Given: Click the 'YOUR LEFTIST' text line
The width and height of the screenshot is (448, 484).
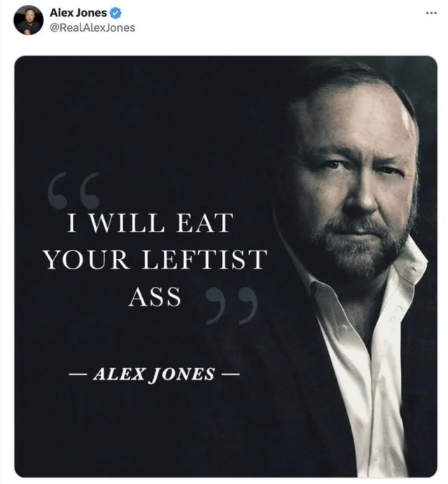Looking at the screenshot, I should point(155,259).
